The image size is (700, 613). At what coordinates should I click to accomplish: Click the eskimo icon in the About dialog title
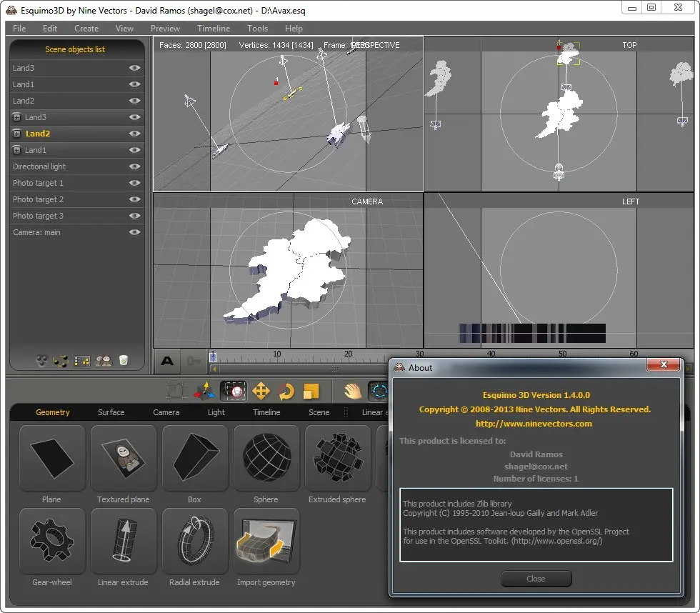[399, 367]
